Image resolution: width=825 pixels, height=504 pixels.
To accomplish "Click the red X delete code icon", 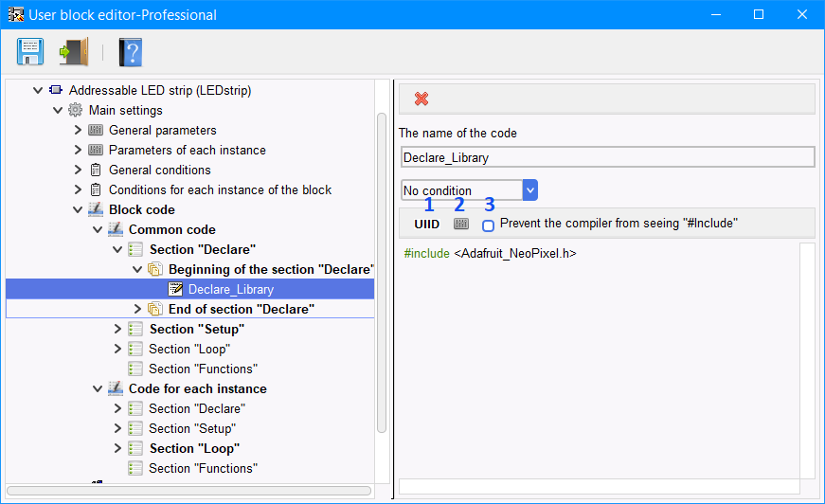I will (x=421, y=99).
